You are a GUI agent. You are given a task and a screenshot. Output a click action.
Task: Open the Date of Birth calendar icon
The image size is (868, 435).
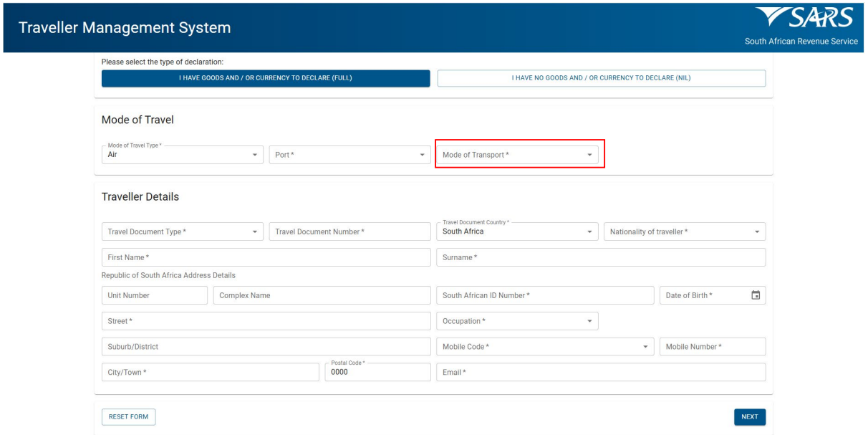click(x=755, y=295)
